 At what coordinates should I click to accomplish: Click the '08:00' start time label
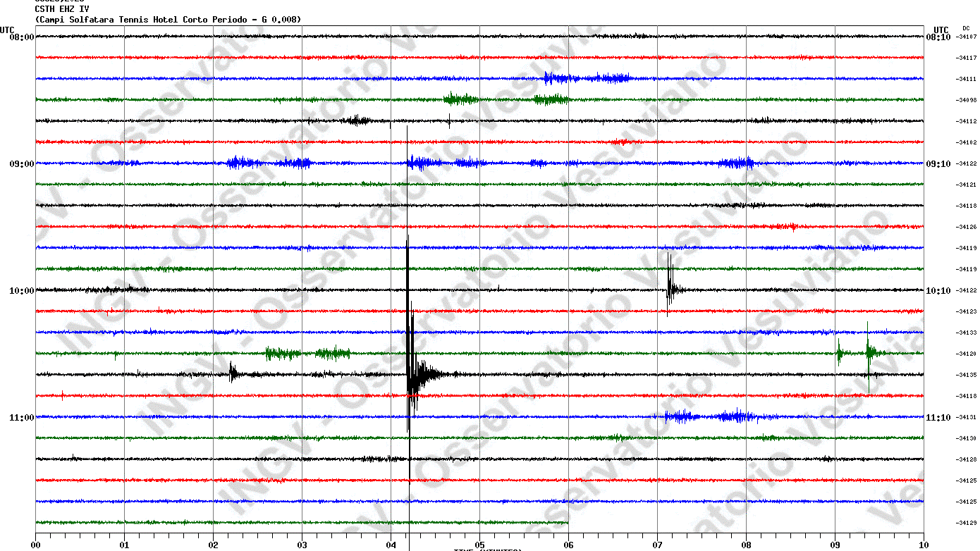(x=21, y=37)
